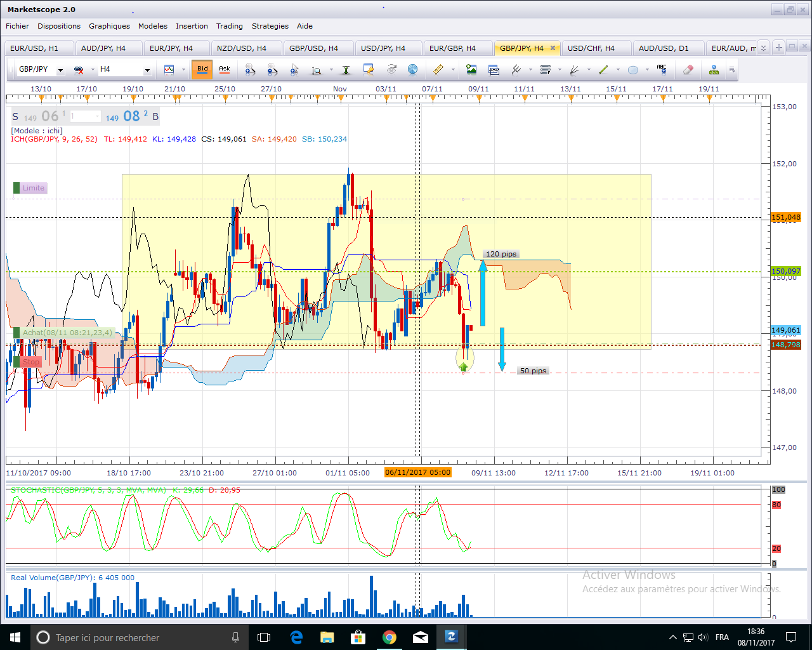
Task: Open the Strategies menu
Action: coord(270,26)
